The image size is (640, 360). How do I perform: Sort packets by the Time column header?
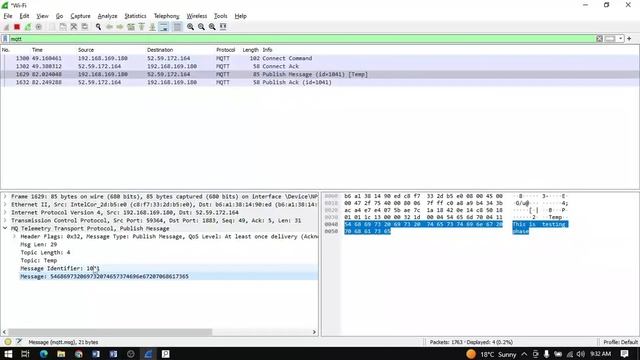pos(37,50)
